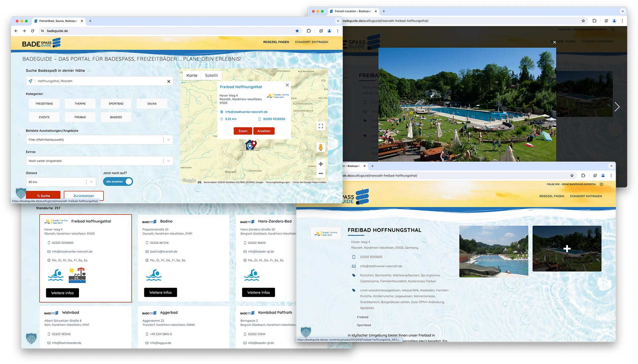The width and height of the screenshot is (638, 364).
Task: Open the Filter (Mehrfachauswahl) dropdown
Action: click(x=99, y=140)
